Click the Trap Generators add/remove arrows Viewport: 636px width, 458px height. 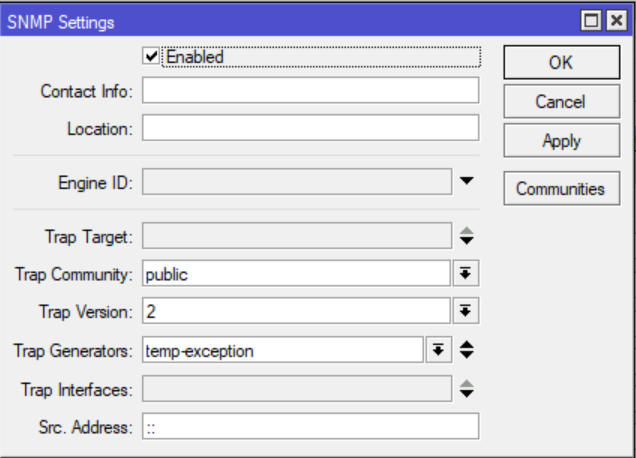467,350
